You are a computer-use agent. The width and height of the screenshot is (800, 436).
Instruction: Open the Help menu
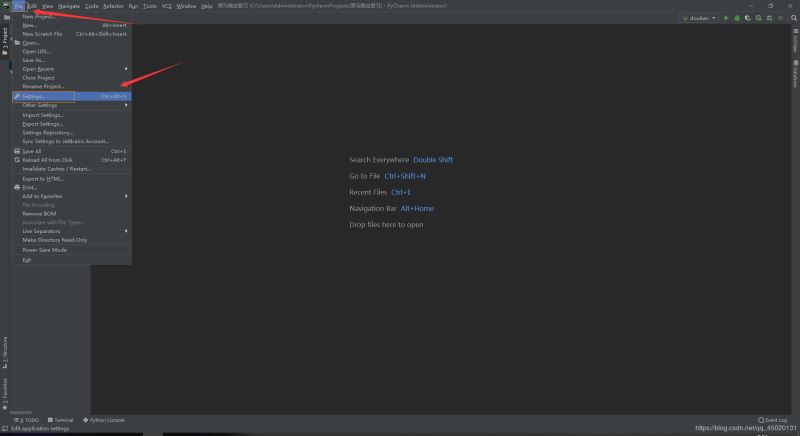pyautogui.click(x=207, y=6)
